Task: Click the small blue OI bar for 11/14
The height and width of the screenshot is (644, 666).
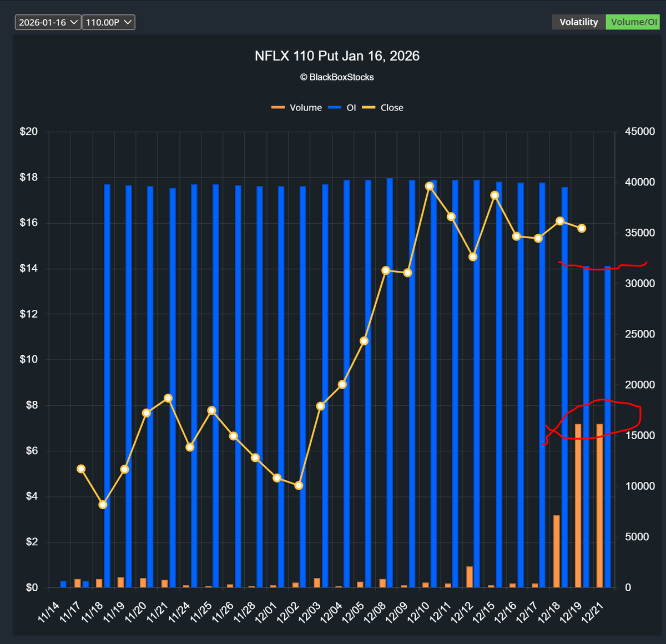Action: tap(63, 584)
